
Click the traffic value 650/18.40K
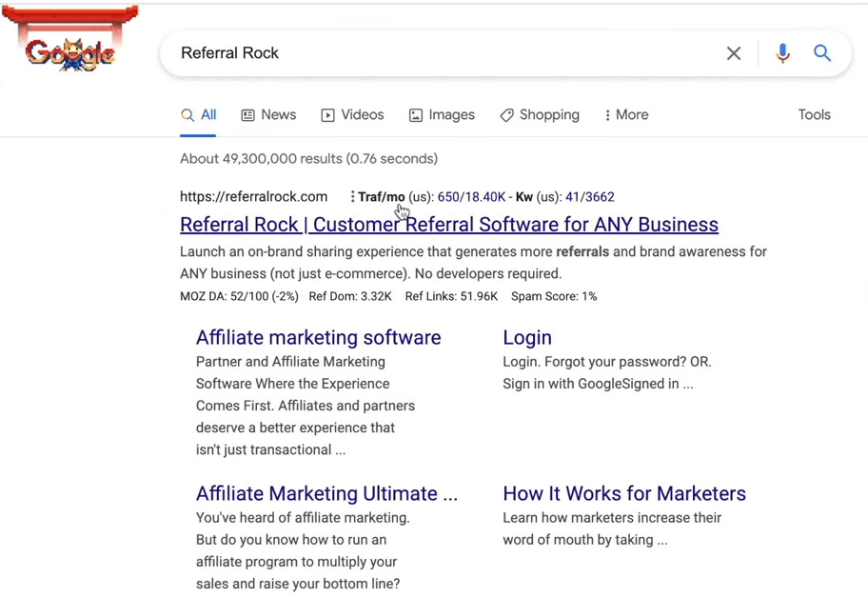click(471, 197)
